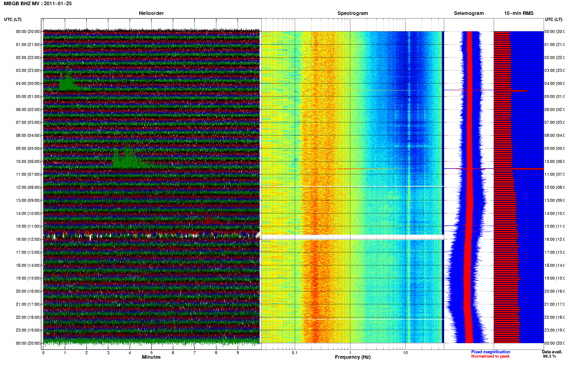This screenshot has width=588, height=368.
Task: Click the '5' minutes tick label
Action: coord(151,353)
